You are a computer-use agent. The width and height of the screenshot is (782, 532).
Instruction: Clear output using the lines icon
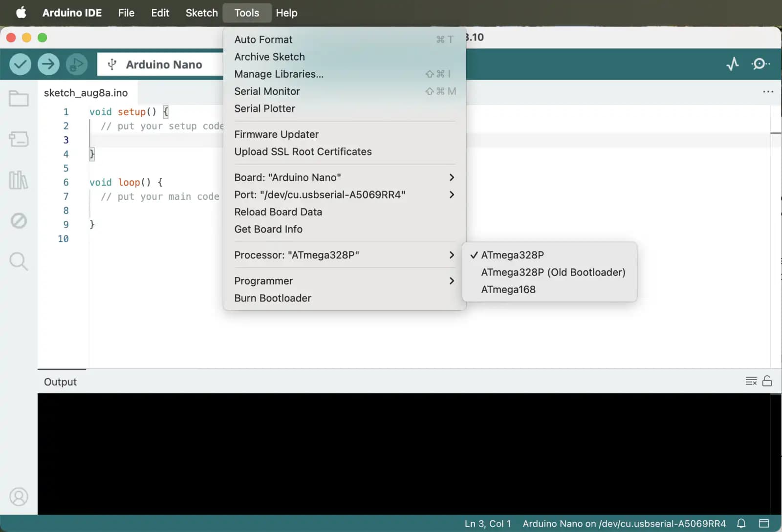pyautogui.click(x=751, y=381)
